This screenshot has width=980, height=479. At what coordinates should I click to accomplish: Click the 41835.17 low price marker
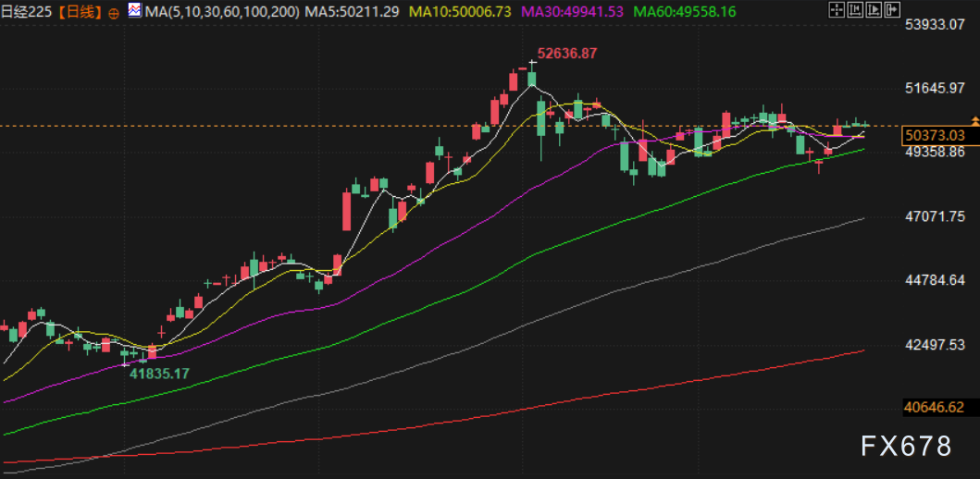tap(158, 374)
